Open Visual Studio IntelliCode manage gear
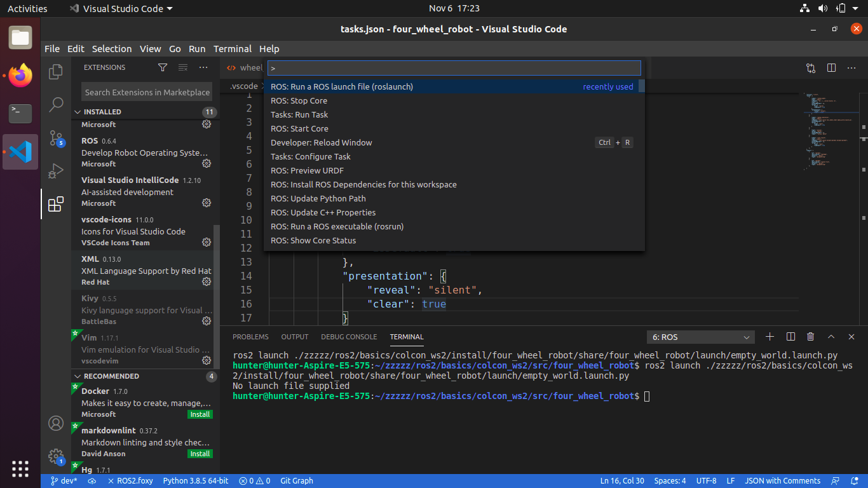This screenshot has height=488, width=868. tap(207, 203)
